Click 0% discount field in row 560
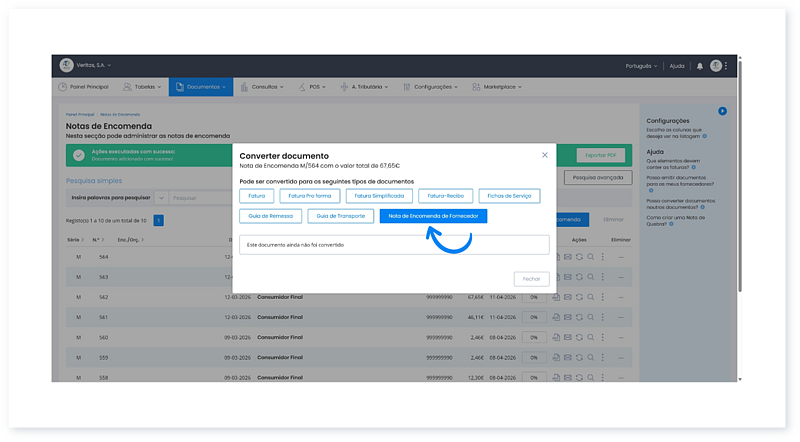800x442 pixels. coord(534,337)
